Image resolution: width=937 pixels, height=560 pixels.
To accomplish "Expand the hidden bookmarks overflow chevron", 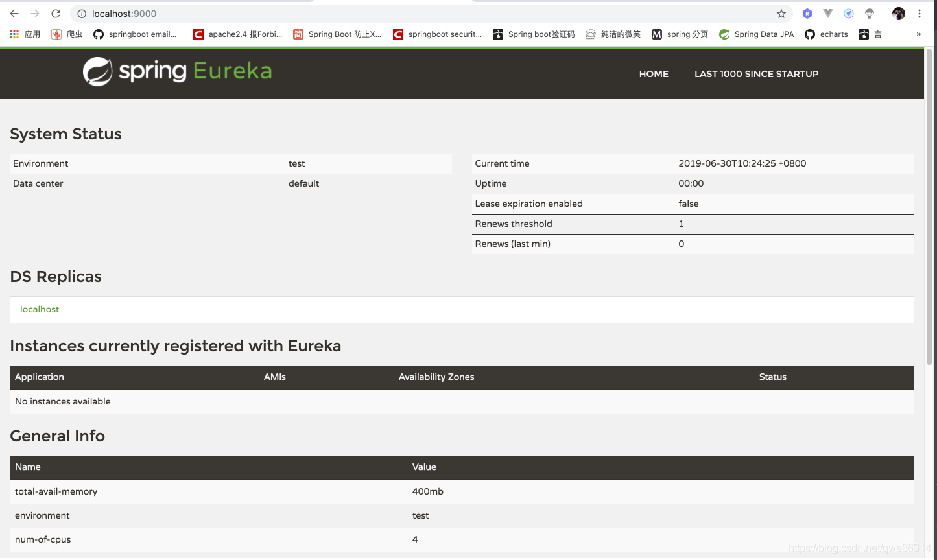I will 918,34.
